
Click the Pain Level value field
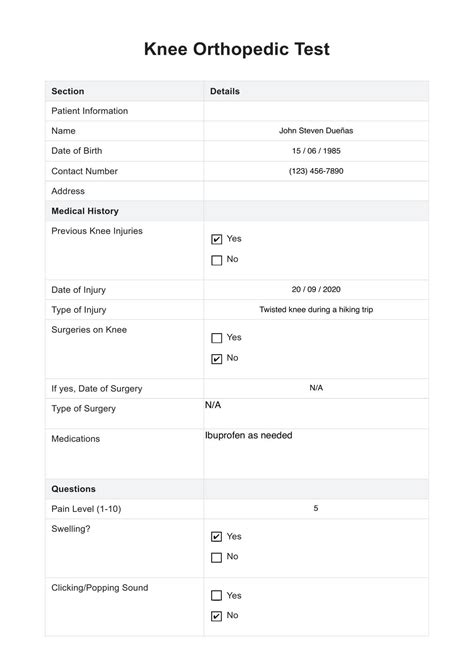click(316, 509)
